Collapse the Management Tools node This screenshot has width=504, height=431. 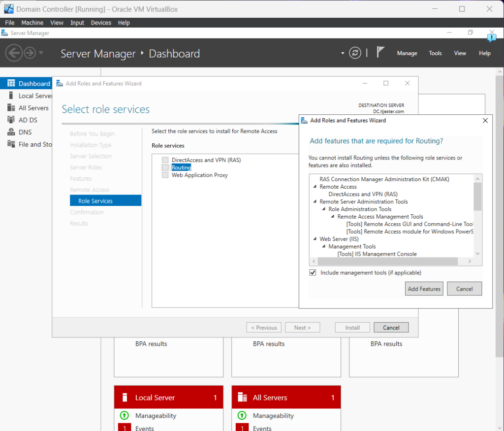click(324, 246)
